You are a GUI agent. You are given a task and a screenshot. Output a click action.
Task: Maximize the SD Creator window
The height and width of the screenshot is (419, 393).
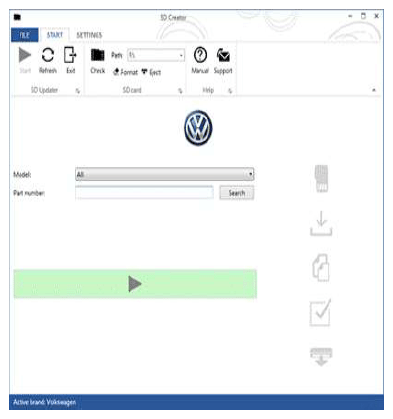point(363,16)
